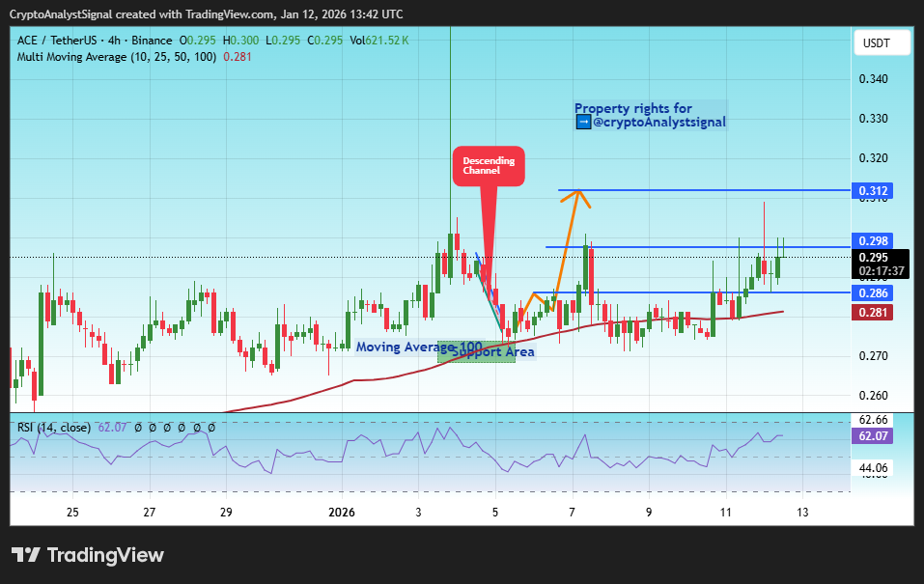Screen dimensions: 924x584
Task: Click the L0.295 low price readout
Action: 283,41
